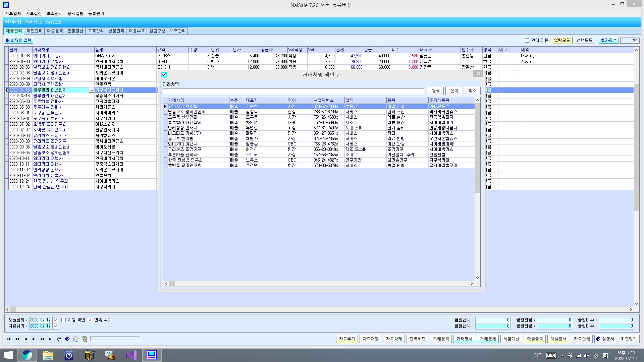
Task: Uncheck the 연속 추가 checkbox
Action: (90, 320)
